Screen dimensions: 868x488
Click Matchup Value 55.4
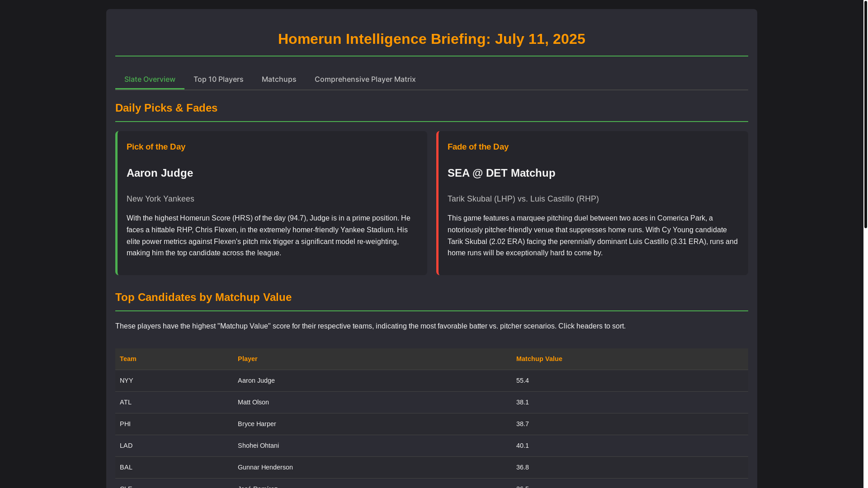pyautogui.click(x=630, y=380)
